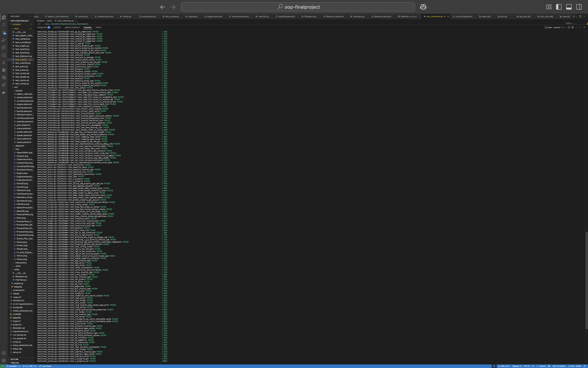588x368 pixels.
Task: Switch to the DEBUG CONSOLE tab
Action: (x=72, y=28)
